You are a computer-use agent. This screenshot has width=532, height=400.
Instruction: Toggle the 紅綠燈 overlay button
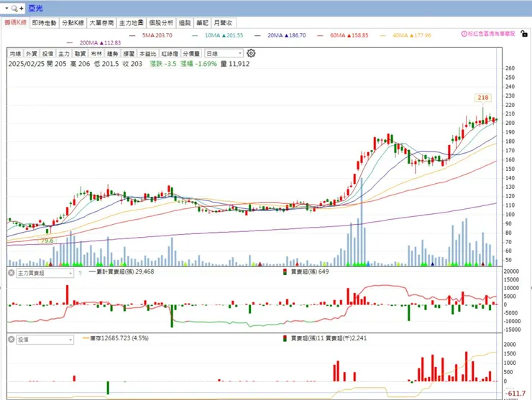[x=170, y=54]
